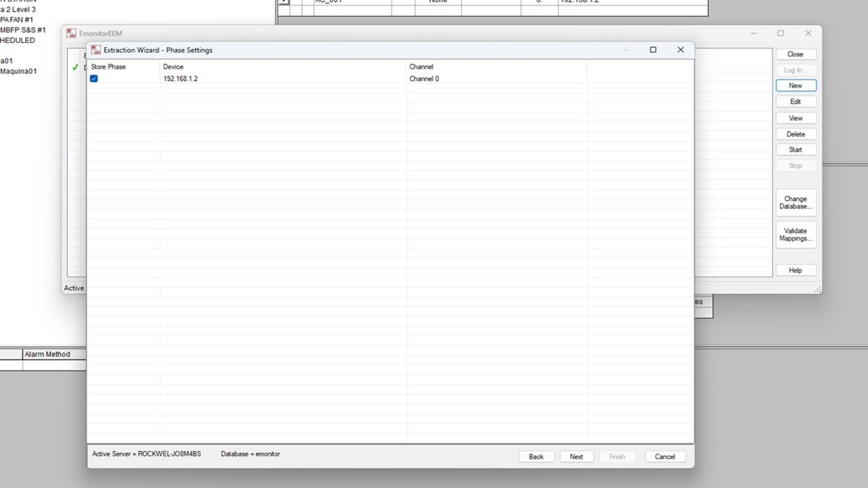Minimize the EmonitorEEM window
868x488 pixels.
click(754, 33)
